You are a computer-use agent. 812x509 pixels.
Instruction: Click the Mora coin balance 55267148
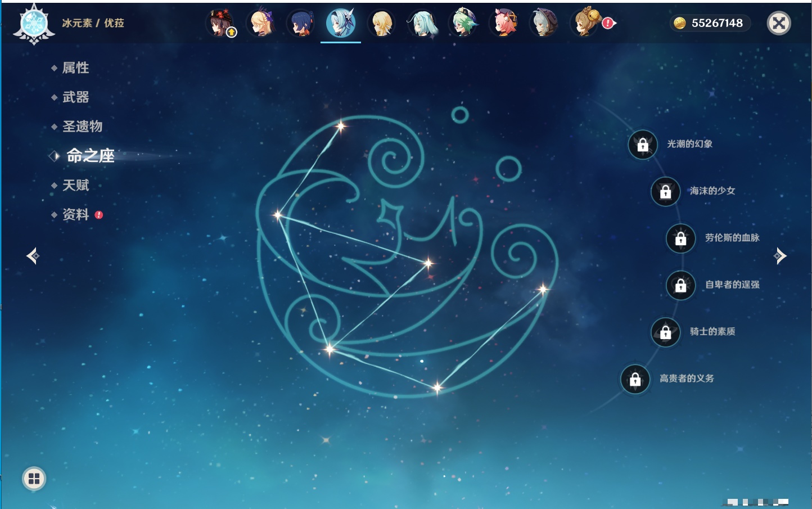click(x=710, y=23)
